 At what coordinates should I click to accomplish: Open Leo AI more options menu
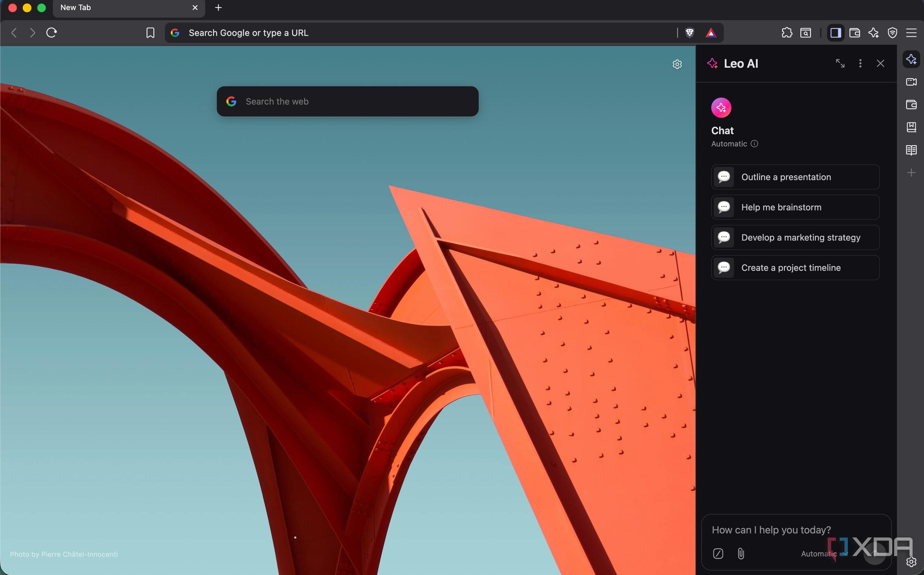(x=860, y=63)
